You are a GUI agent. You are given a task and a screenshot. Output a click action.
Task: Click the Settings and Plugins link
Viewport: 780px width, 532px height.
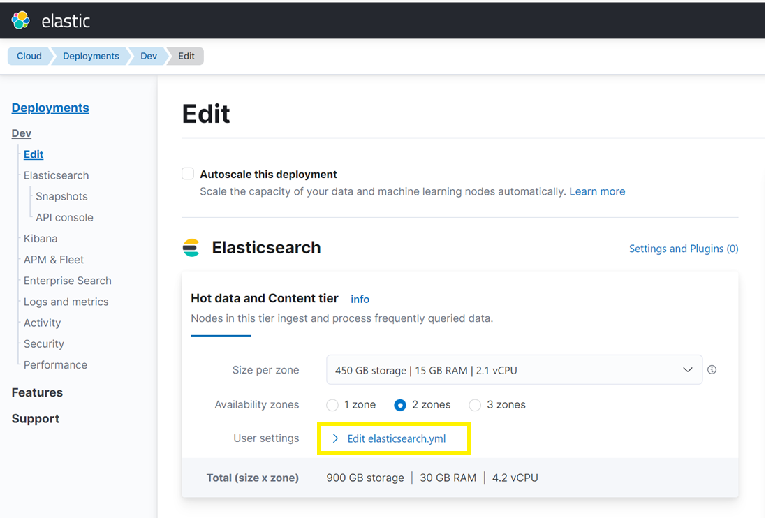(x=683, y=248)
